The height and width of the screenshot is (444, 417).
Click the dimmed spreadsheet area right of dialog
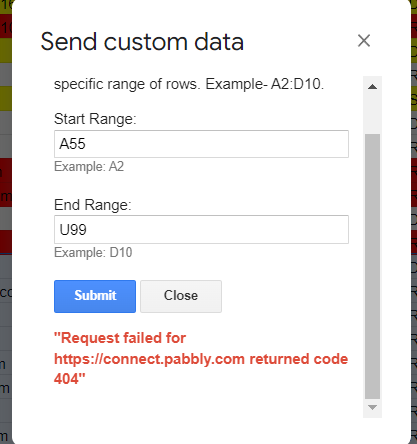coord(414,233)
